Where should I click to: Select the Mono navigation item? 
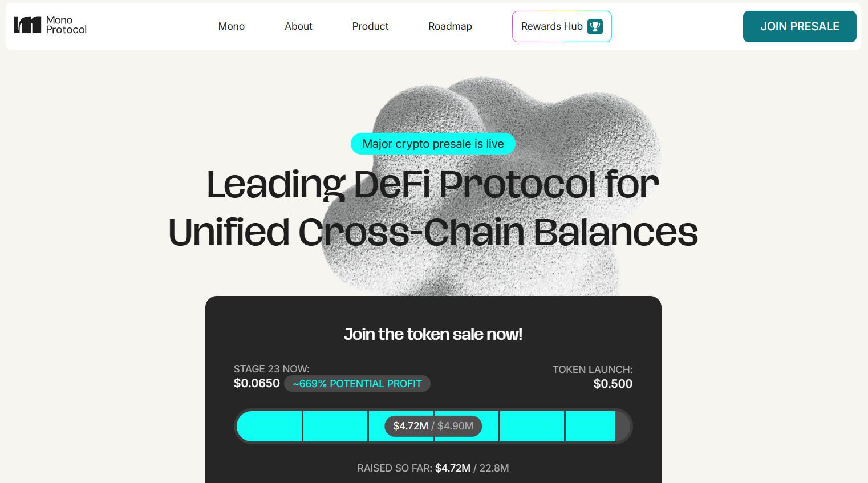point(231,26)
